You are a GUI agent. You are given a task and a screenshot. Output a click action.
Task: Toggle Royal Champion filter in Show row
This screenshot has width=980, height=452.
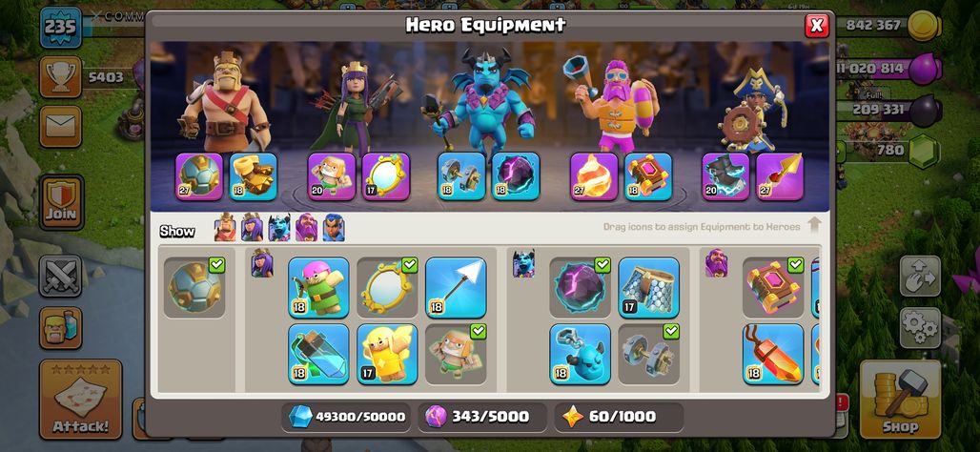(x=334, y=228)
